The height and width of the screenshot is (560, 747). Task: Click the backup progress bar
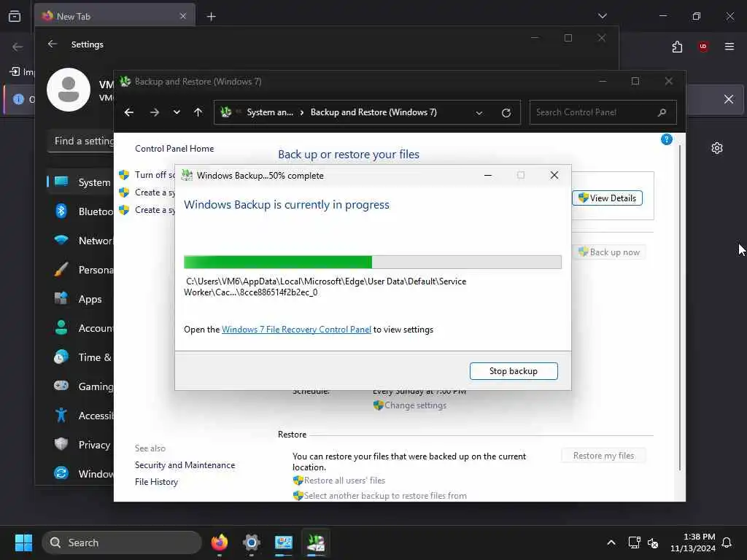[373, 262]
